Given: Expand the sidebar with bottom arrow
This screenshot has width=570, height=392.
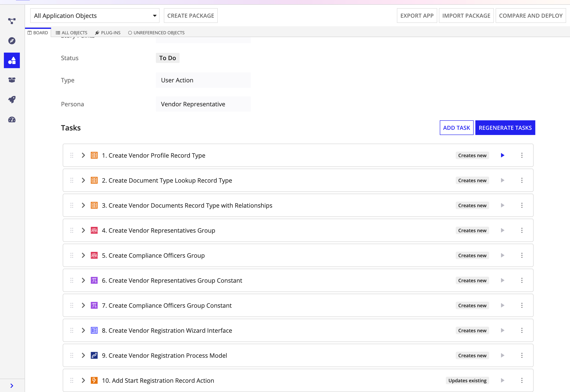Looking at the screenshot, I should click(x=12, y=386).
